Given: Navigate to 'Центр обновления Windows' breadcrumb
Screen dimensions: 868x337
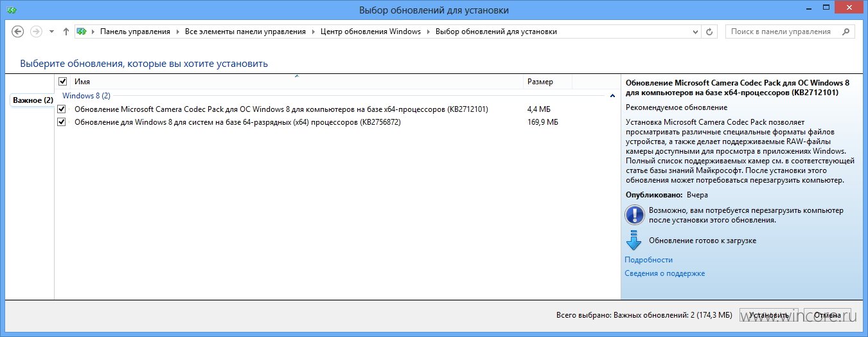Looking at the screenshot, I should (371, 32).
